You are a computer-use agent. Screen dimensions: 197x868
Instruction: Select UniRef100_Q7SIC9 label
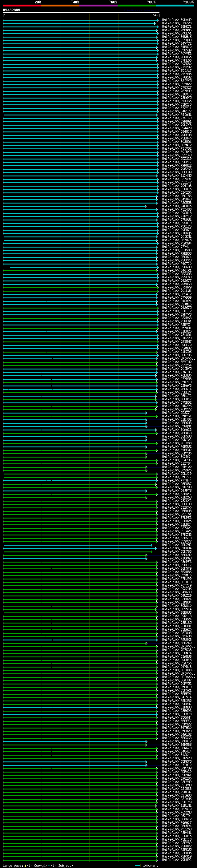(x=176, y=118)
